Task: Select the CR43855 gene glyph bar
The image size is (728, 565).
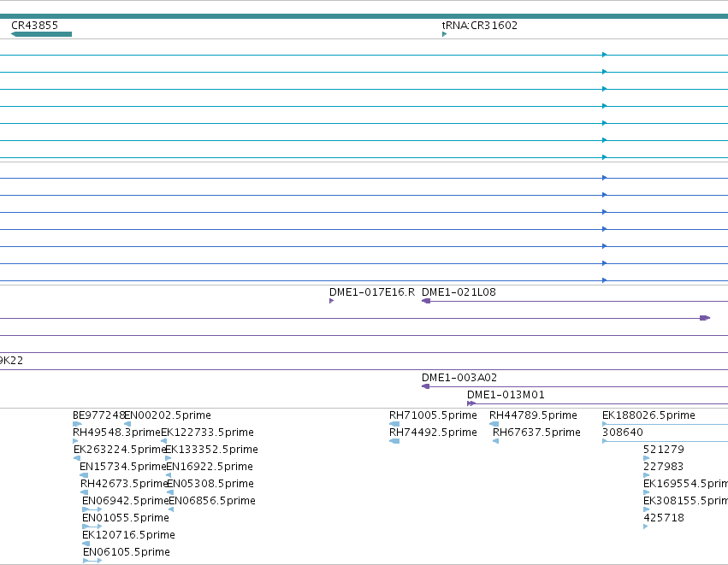Action: pyautogui.click(x=41, y=34)
